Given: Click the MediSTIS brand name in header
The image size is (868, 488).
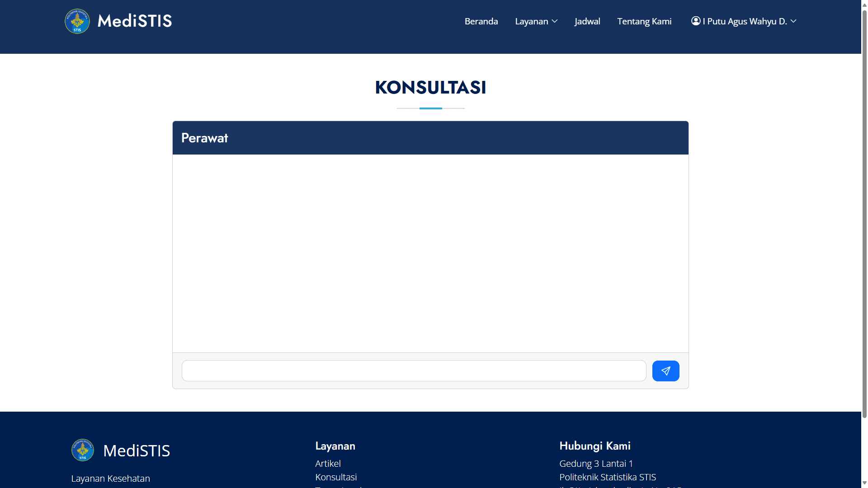Looking at the screenshot, I should click(x=135, y=21).
